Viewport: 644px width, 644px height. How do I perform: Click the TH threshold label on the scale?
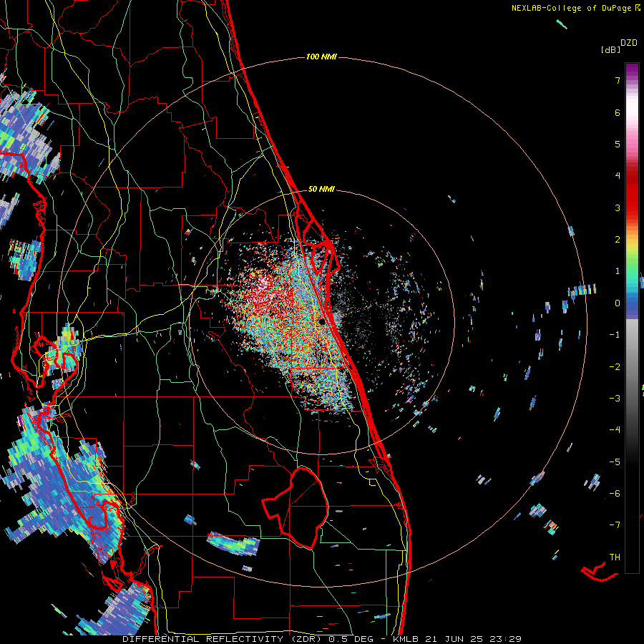(615, 557)
